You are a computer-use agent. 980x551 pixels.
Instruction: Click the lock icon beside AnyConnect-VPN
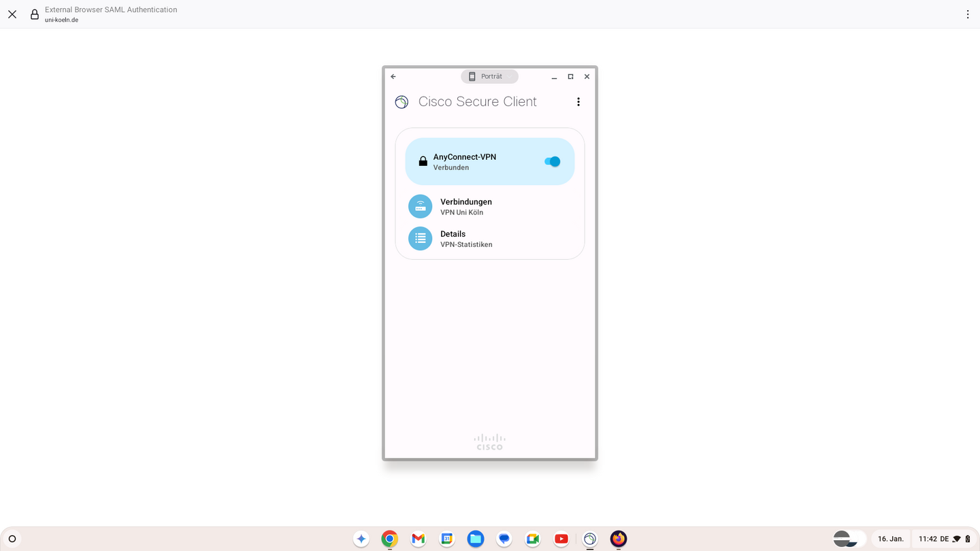(x=423, y=161)
